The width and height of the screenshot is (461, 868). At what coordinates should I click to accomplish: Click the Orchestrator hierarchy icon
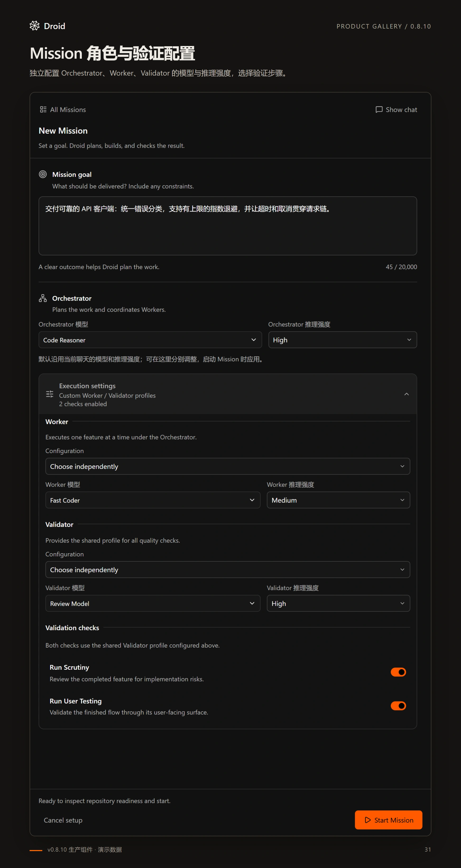[x=43, y=298]
